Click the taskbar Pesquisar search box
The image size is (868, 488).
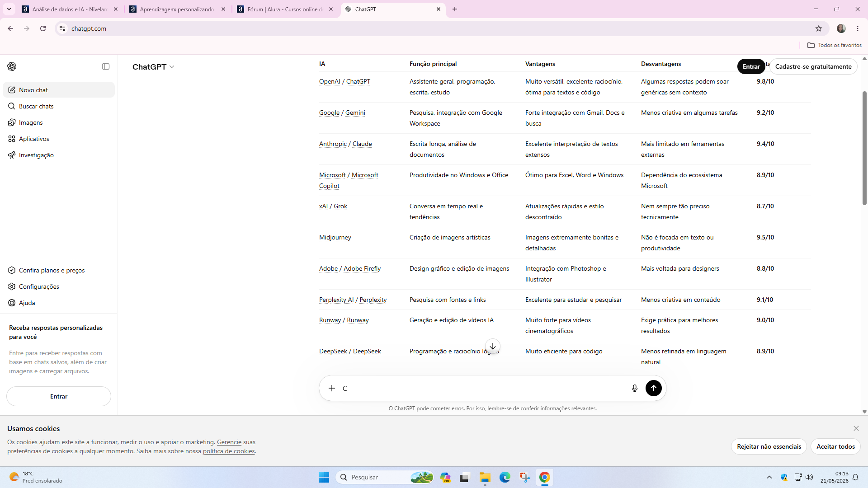[385, 477]
